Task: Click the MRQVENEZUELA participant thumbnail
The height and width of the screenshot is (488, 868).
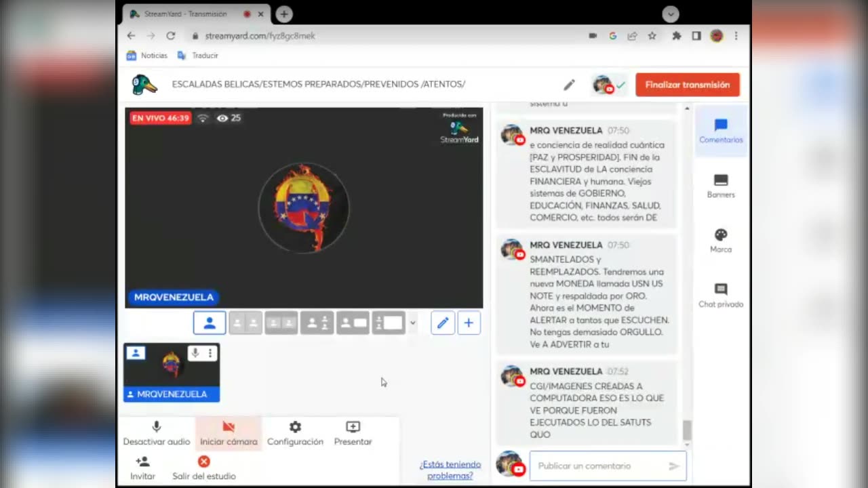Action: (x=172, y=372)
